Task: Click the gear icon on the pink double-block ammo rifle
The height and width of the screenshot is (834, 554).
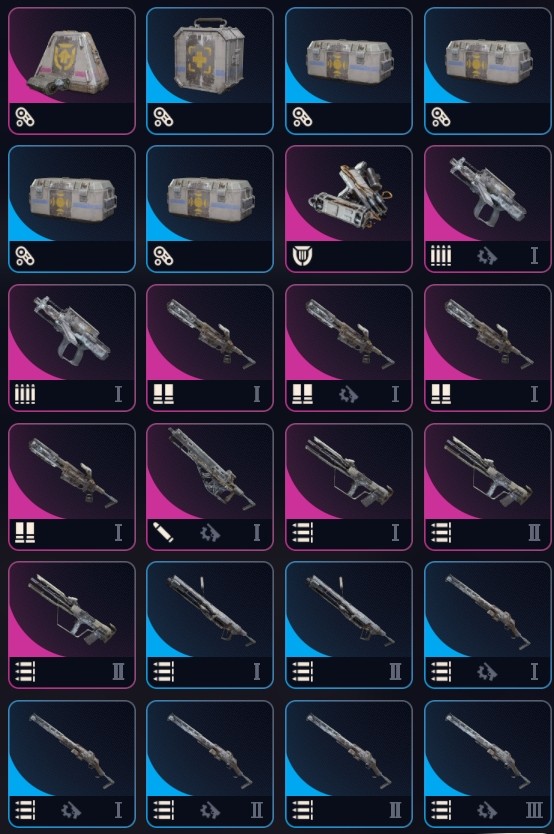Action: coord(349,394)
